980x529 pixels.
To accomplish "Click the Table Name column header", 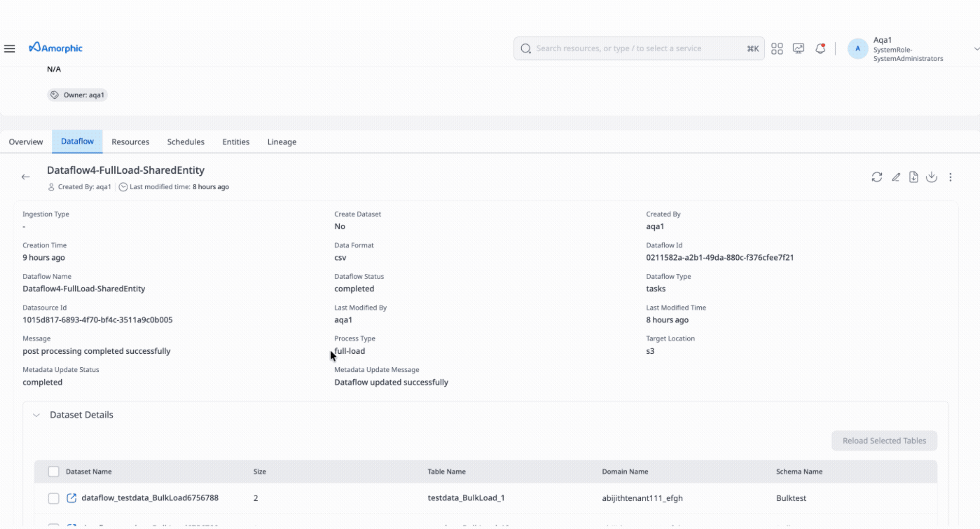I will [447, 471].
